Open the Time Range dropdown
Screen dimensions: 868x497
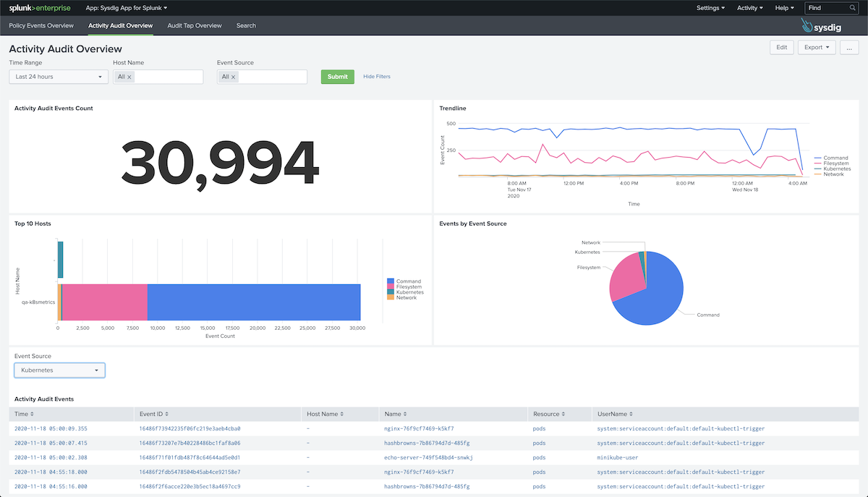pyautogui.click(x=59, y=77)
